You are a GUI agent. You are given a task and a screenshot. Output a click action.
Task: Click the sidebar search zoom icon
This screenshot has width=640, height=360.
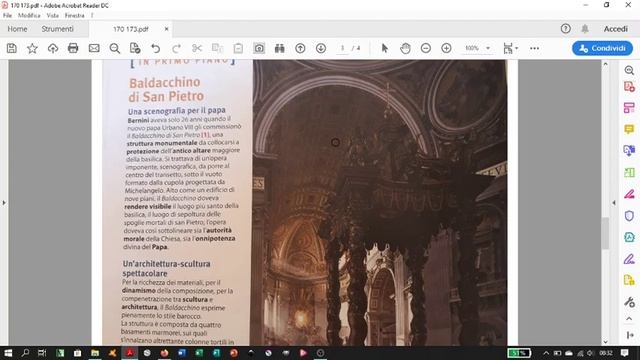coord(629,70)
